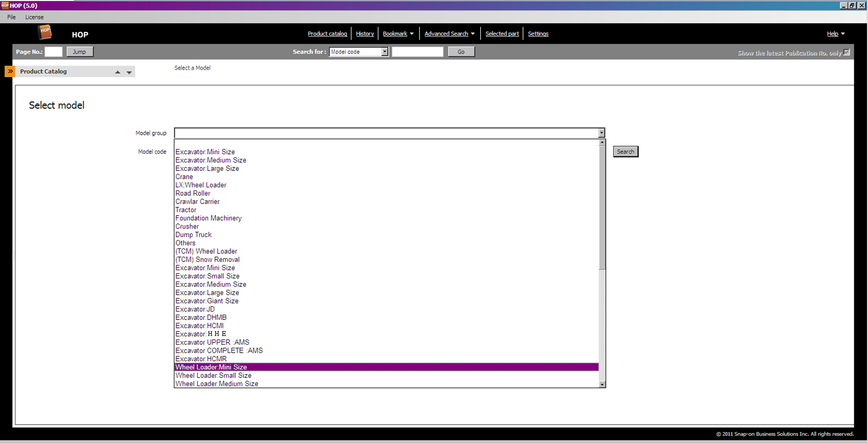868x443 pixels.
Task: Click the Product Catalog up triangle icon
Action: [x=118, y=72]
